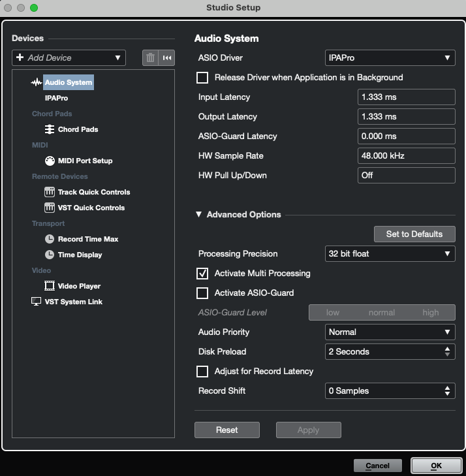Select Track Quick Controls entry
466x476 pixels.
[x=94, y=192]
